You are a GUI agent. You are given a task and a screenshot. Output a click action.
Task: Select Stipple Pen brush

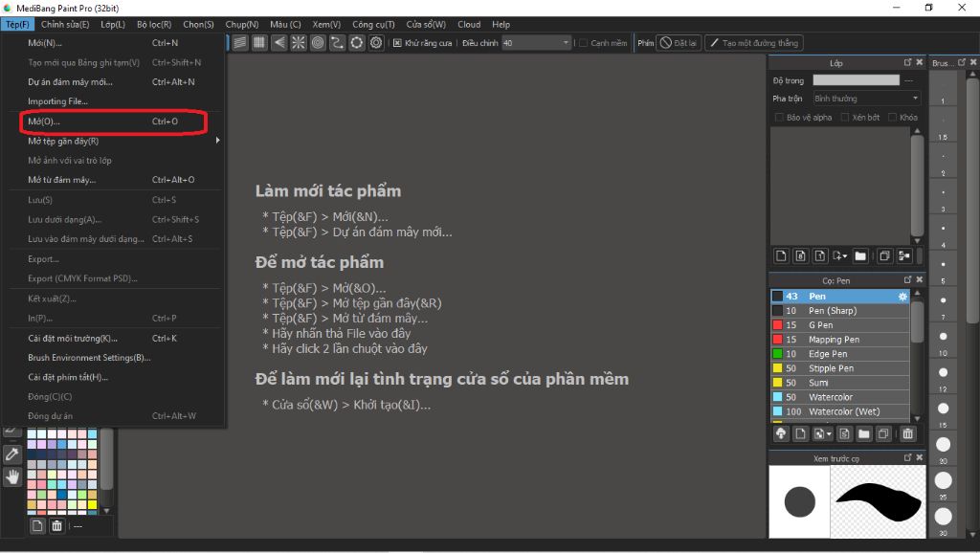840,368
